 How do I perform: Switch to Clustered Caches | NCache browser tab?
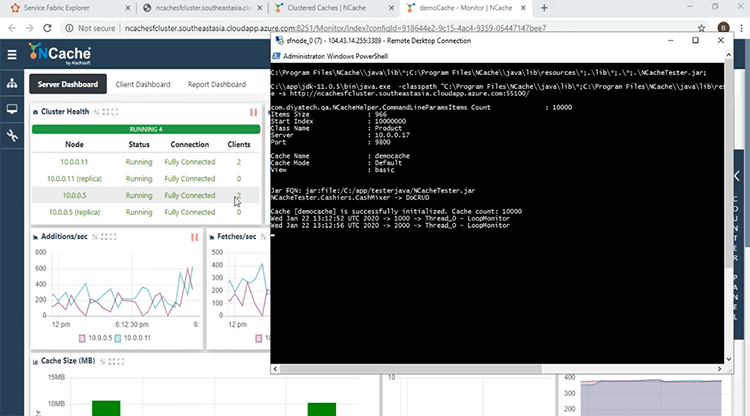click(334, 8)
